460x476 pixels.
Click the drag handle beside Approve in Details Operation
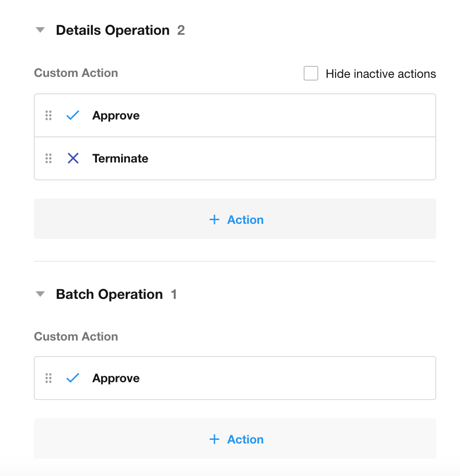point(48,115)
